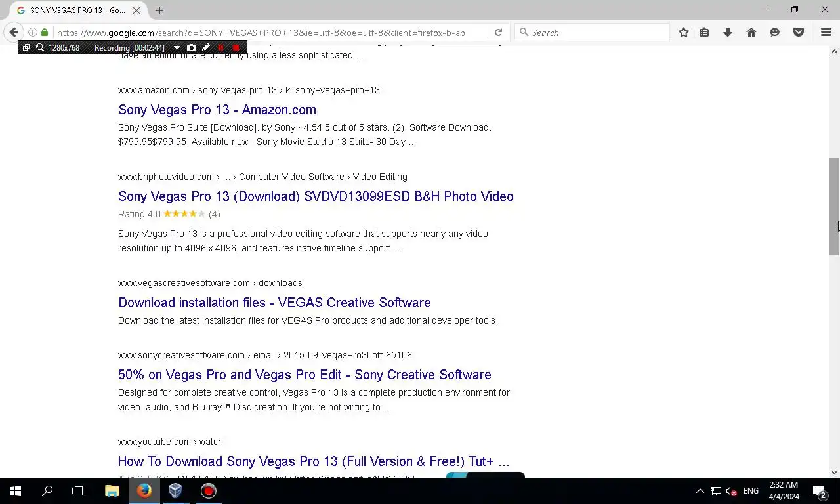
Task: Open the green padlock connection details
Action: tap(45, 32)
